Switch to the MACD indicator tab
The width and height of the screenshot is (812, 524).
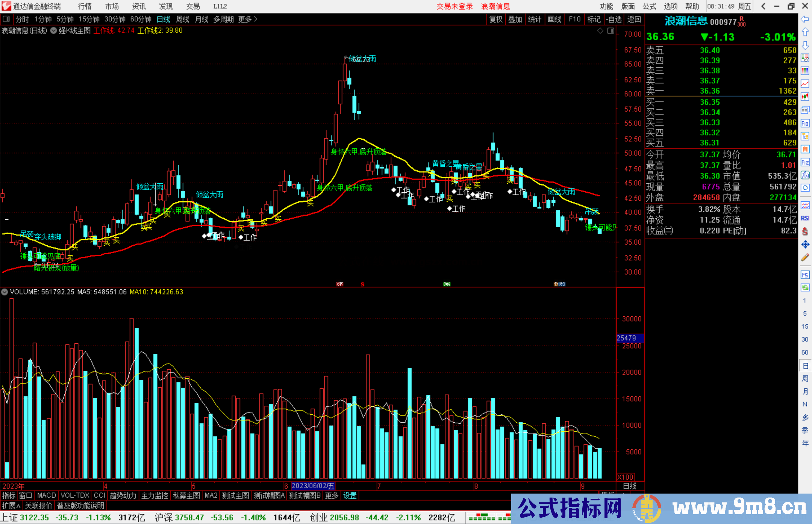click(47, 495)
